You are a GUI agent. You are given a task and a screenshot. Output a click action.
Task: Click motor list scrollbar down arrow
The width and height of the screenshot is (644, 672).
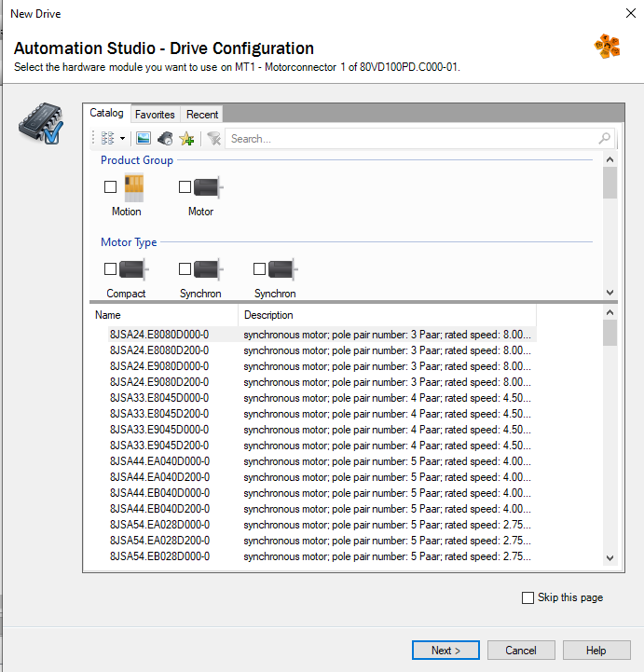tap(610, 558)
